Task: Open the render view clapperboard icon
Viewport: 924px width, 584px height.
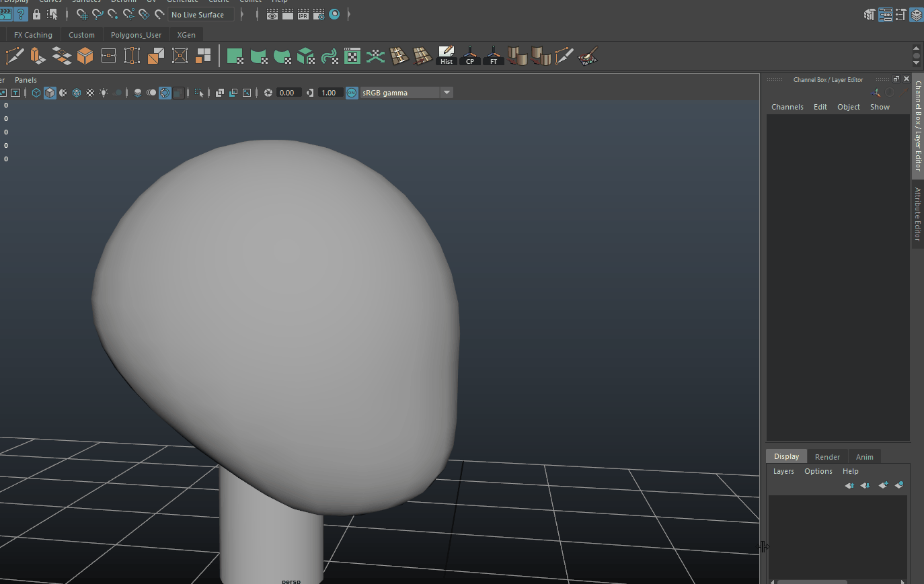Action: (272, 14)
